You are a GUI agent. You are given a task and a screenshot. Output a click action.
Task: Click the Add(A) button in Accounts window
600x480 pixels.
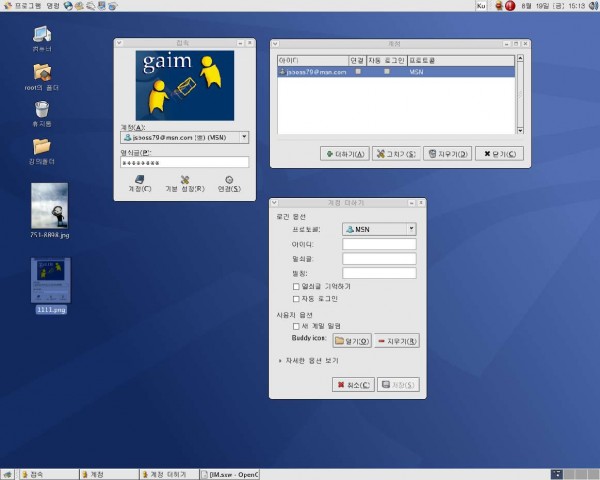pos(345,154)
